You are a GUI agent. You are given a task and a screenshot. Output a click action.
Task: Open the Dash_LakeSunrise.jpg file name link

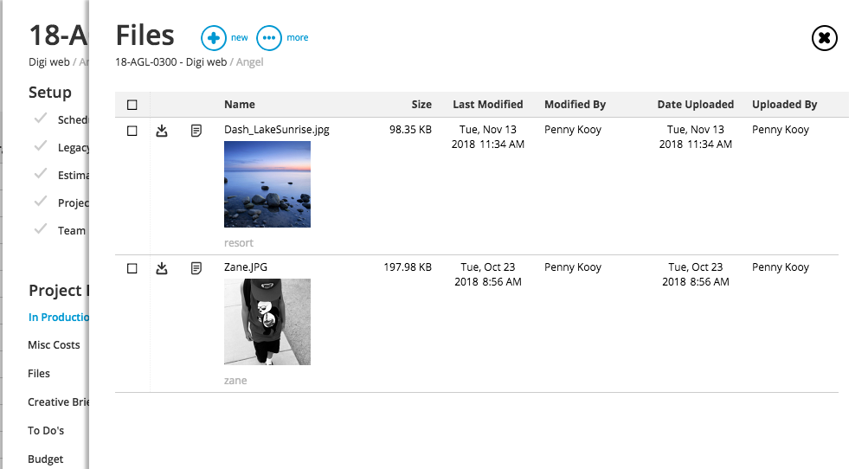pos(276,130)
